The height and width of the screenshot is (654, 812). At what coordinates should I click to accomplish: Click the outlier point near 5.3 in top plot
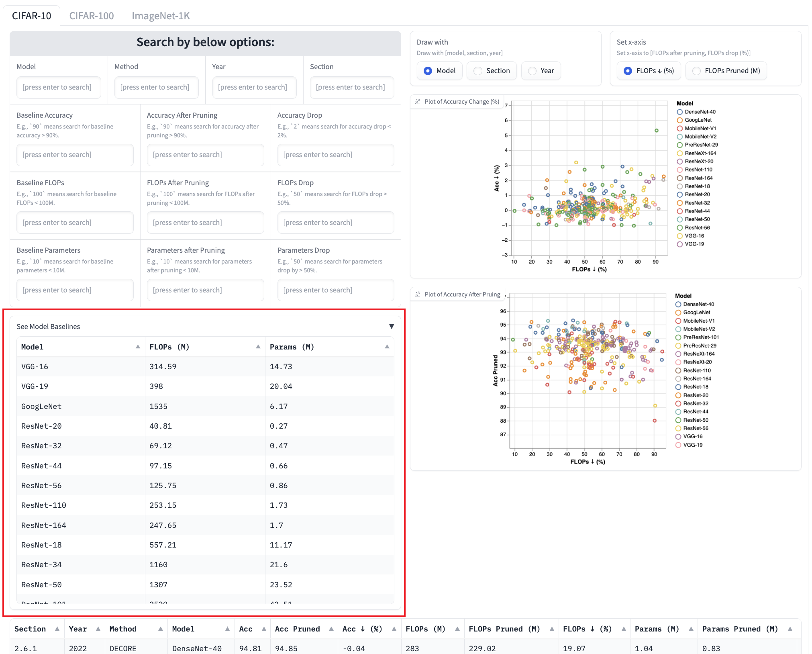657,131
